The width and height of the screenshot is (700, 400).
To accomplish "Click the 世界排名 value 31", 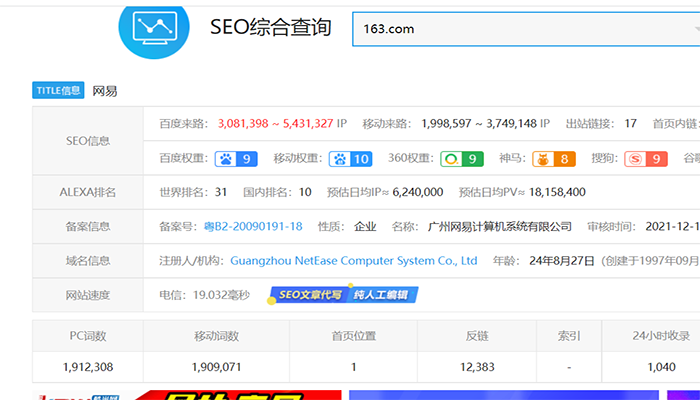I will click(x=221, y=192).
